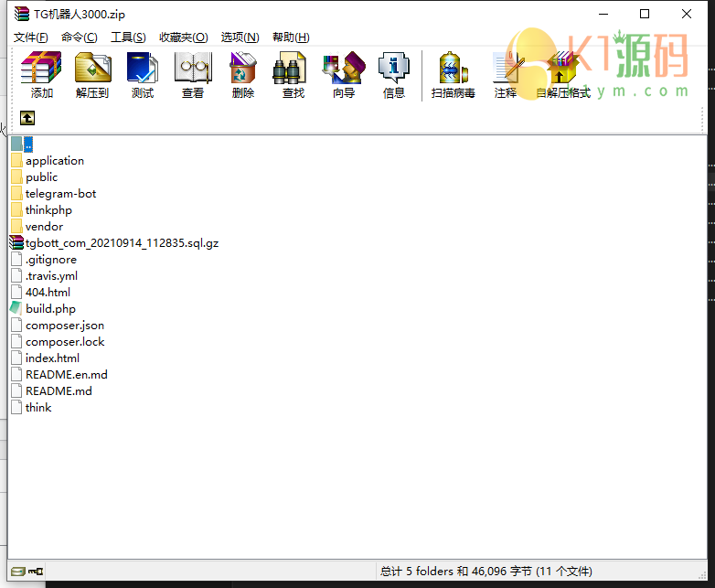Screen dimensions: 715x588
Task: Click the 自解压格式 (SFX) icon
Action: tap(562, 68)
